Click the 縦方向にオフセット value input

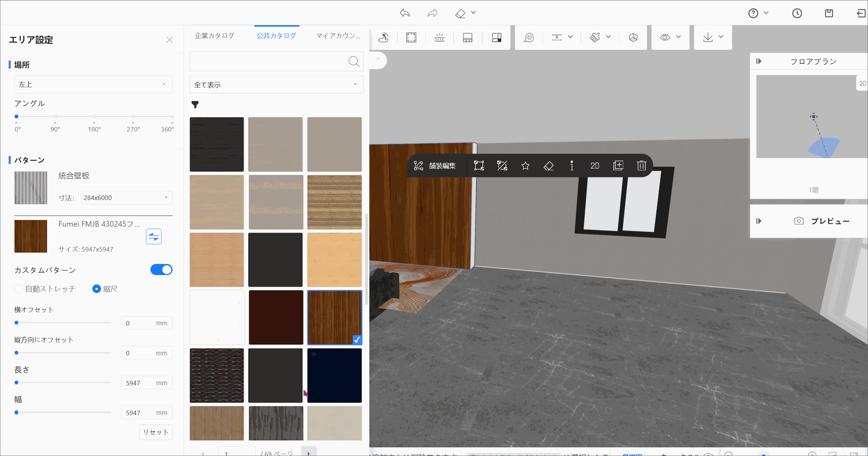(147, 353)
